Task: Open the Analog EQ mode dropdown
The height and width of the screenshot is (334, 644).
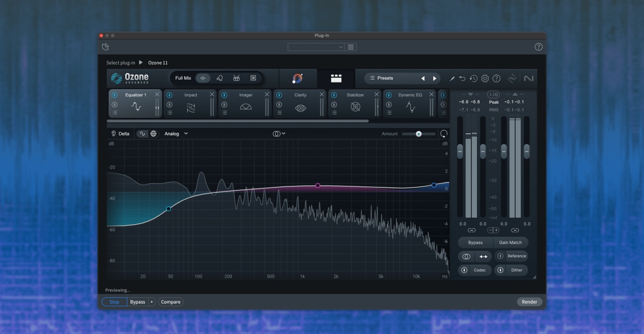Action: point(176,133)
